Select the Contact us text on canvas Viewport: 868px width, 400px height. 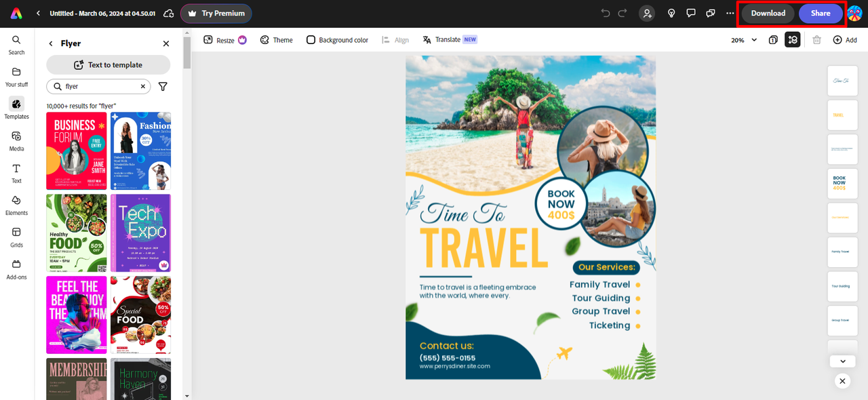click(x=446, y=346)
